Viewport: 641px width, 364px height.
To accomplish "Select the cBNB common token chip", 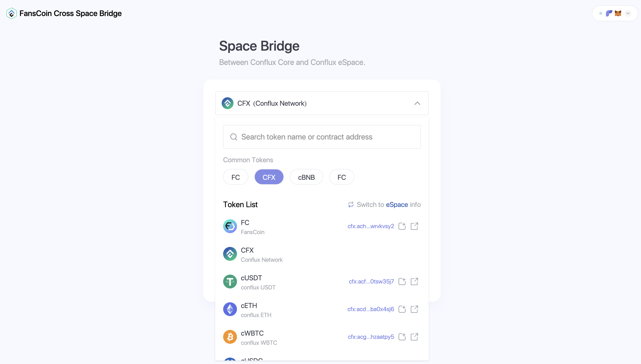I will [x=306, y=177].
